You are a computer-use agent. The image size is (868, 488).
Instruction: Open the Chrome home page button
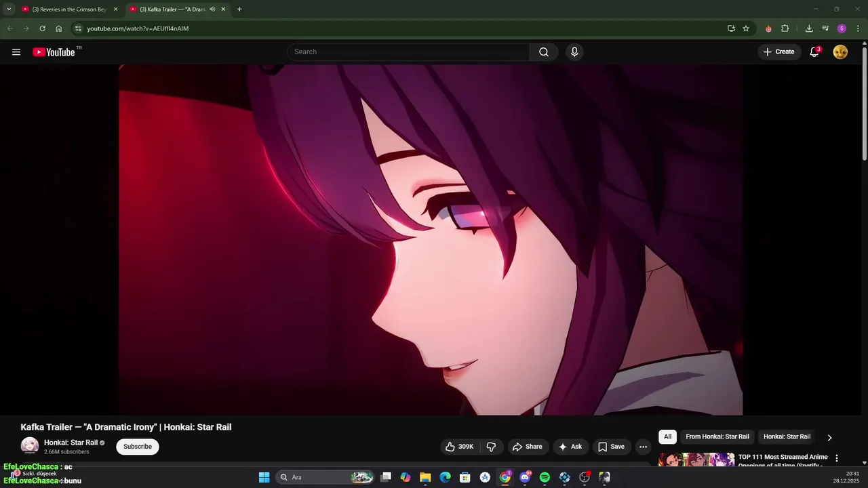[x=58, y=28]
